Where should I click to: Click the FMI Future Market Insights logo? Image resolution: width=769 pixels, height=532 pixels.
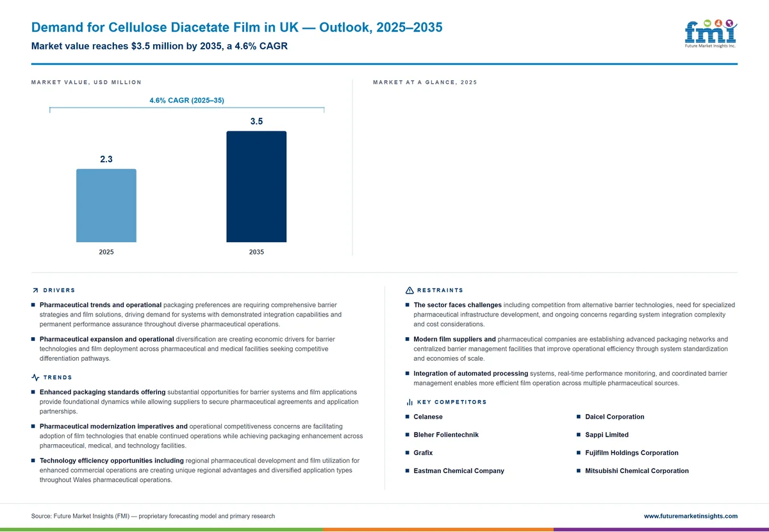pyautogui.click(x=710, y=33)
